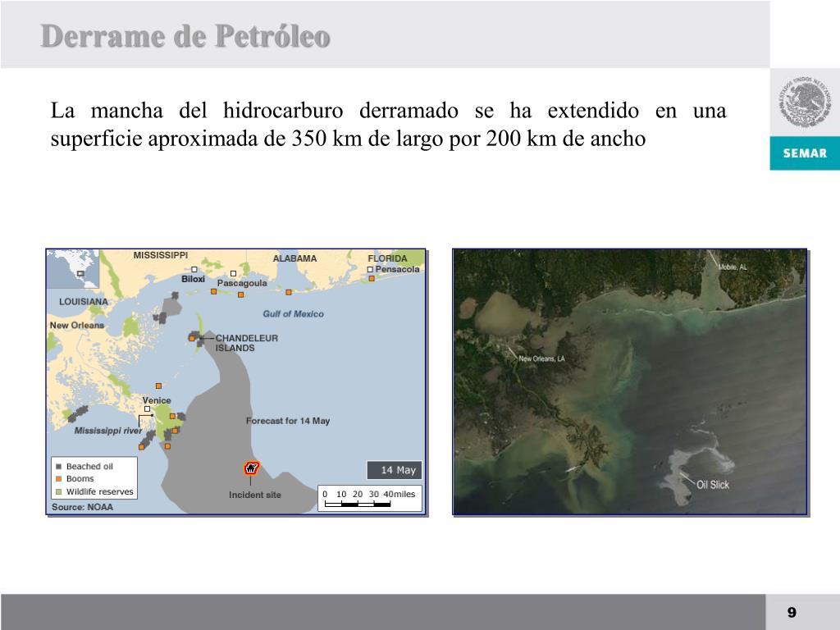840x630 pixels.
Task: Click the Mexican national coat of arms emblem
Action: coord(806,102)
